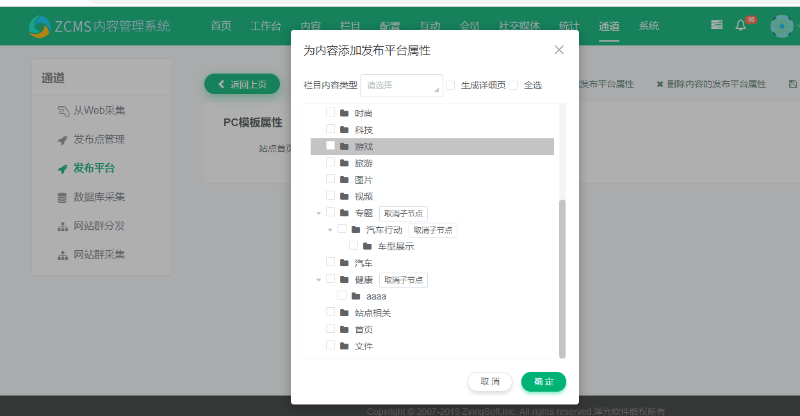
Task: Click the 从Web采集 sidebar icon
Action: [x=63, y=111]
